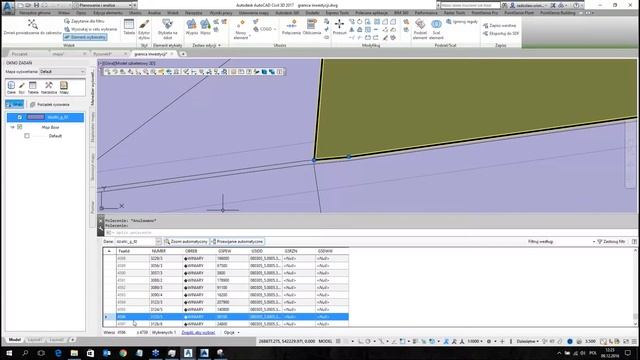This screenshot has height=360, width=640.
Task: Sort the table by the NUMER column header
Action: [x=158, y=251]
